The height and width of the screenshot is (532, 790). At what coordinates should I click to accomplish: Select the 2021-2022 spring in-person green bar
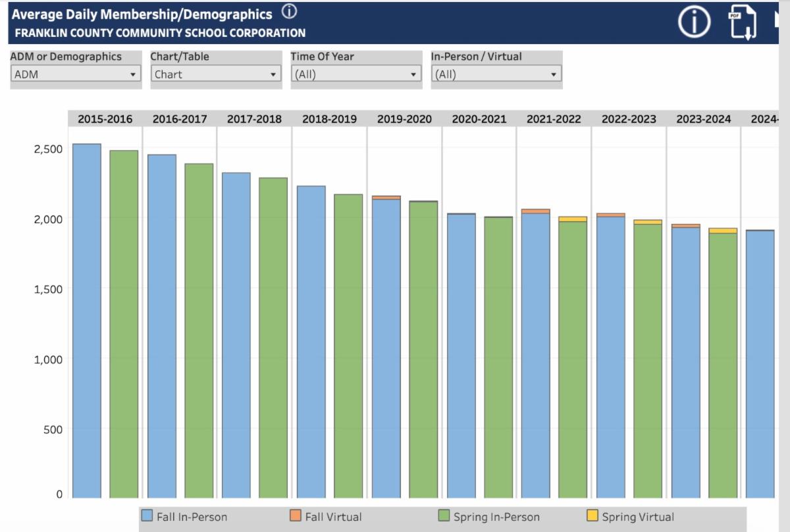click(573, 359)
